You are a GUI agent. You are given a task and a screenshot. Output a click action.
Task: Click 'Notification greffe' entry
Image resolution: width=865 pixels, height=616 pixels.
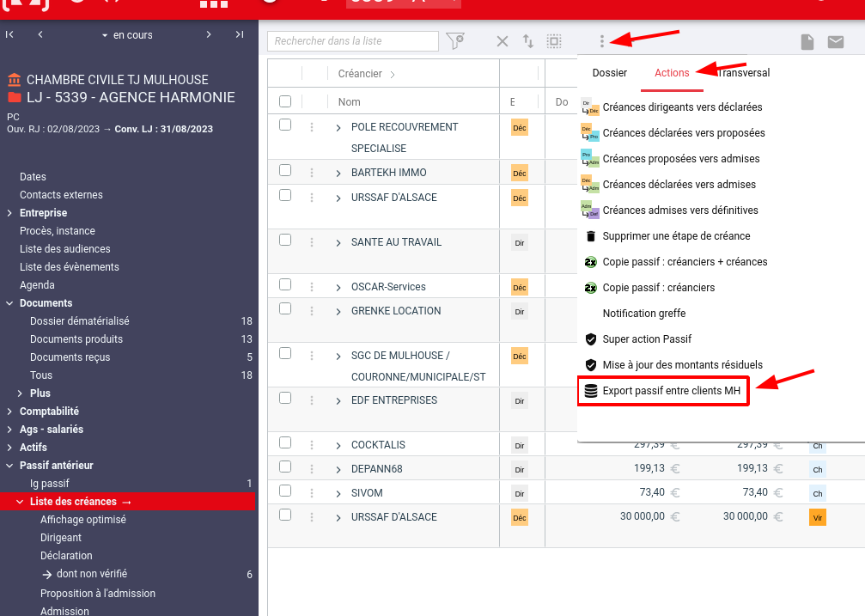pos(643,314)
